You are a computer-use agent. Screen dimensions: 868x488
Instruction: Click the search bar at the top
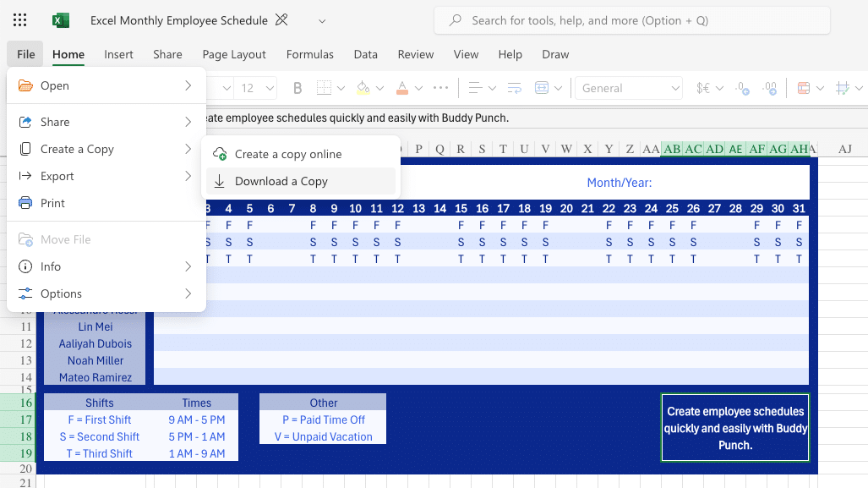coord(630,20)
